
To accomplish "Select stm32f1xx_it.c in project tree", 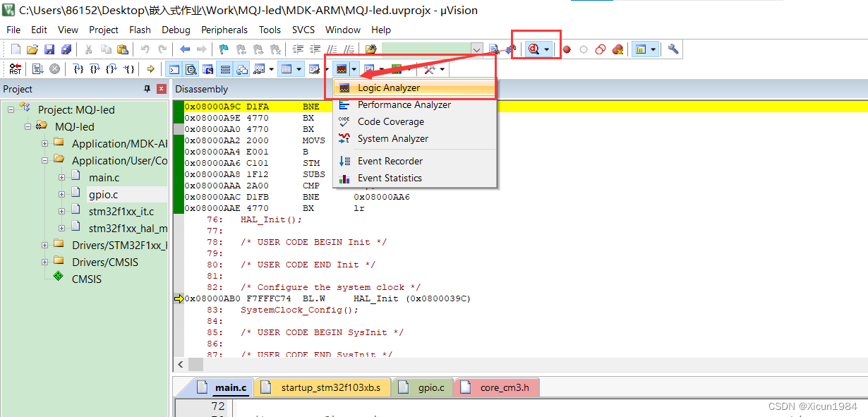I will [121, 211].
